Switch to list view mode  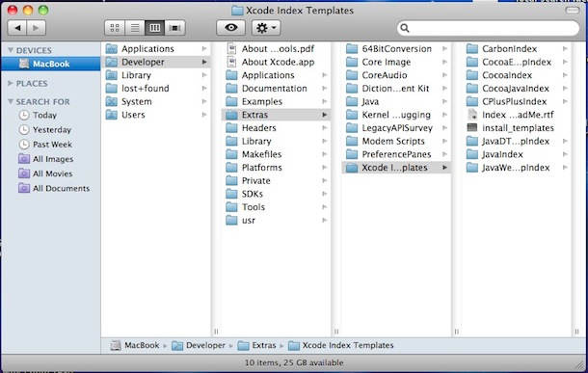[135, 28]
